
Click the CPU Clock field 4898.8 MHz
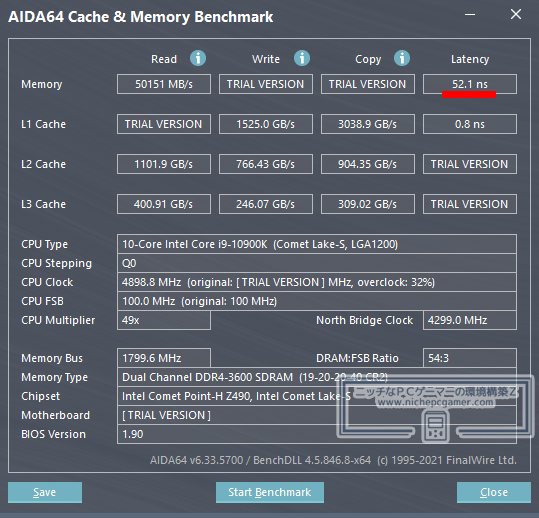coord(317,282)
